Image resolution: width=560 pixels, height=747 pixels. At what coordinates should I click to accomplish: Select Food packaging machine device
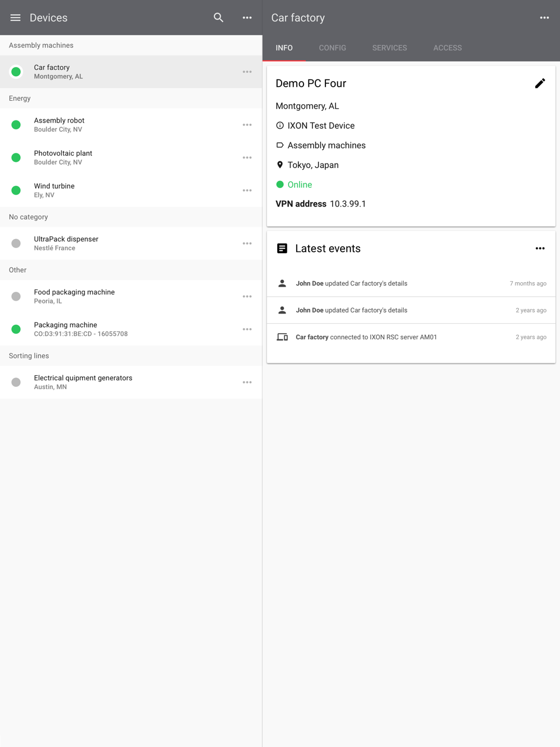point(112,296)
